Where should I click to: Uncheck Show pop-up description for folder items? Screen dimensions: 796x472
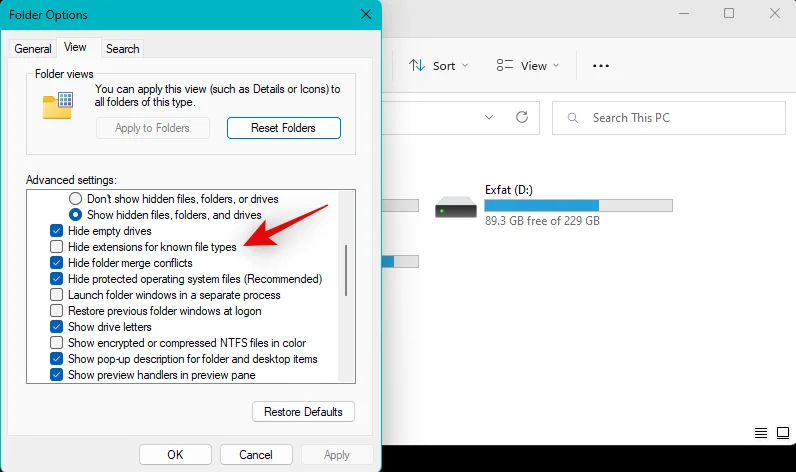coord(56,359)
